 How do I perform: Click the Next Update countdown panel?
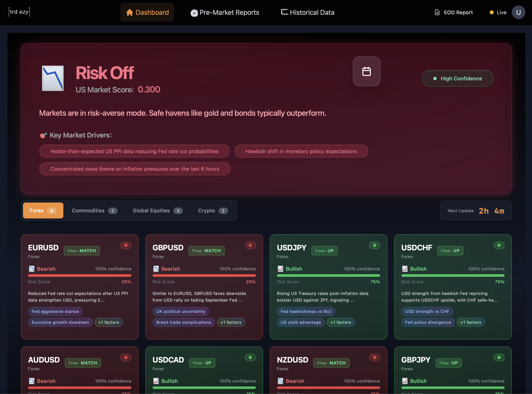tap(476, 211)
